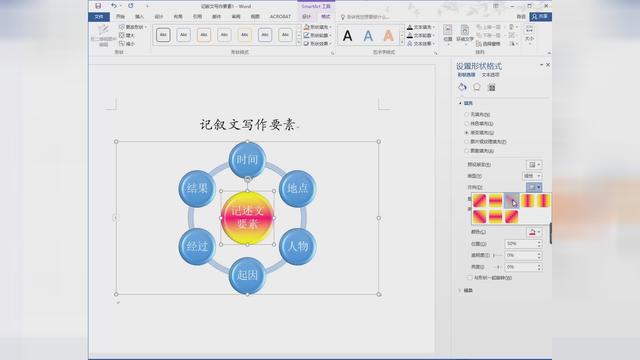The height and width of the screenshot is (360, 640).
Task: Close the Format Shape pane
Action: coord(548,65)
